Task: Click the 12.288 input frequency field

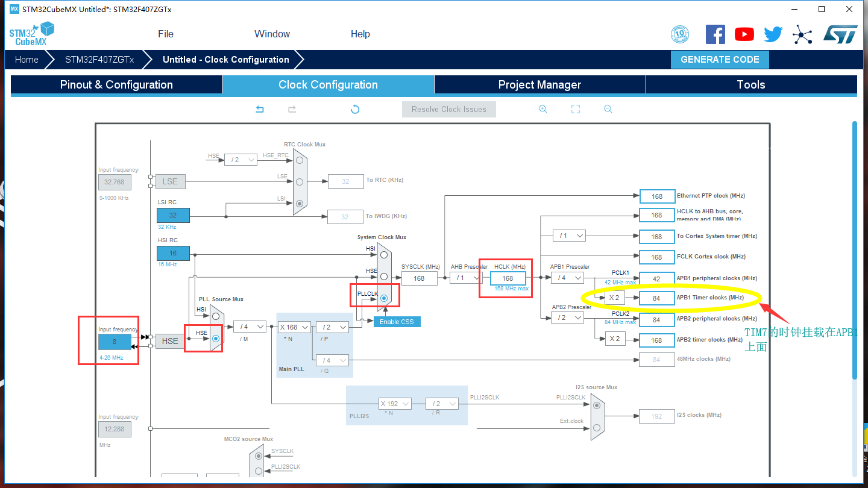Action: click(x=115, y=429)
